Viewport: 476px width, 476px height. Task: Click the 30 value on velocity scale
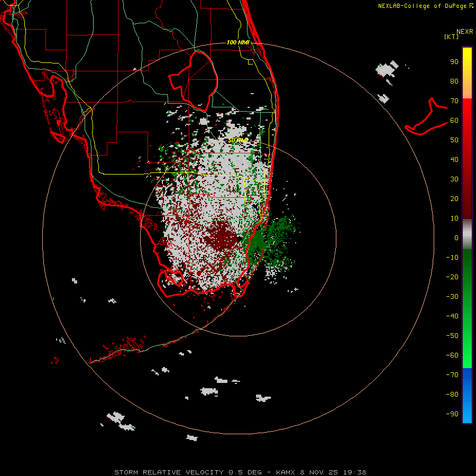click(454, 179)
